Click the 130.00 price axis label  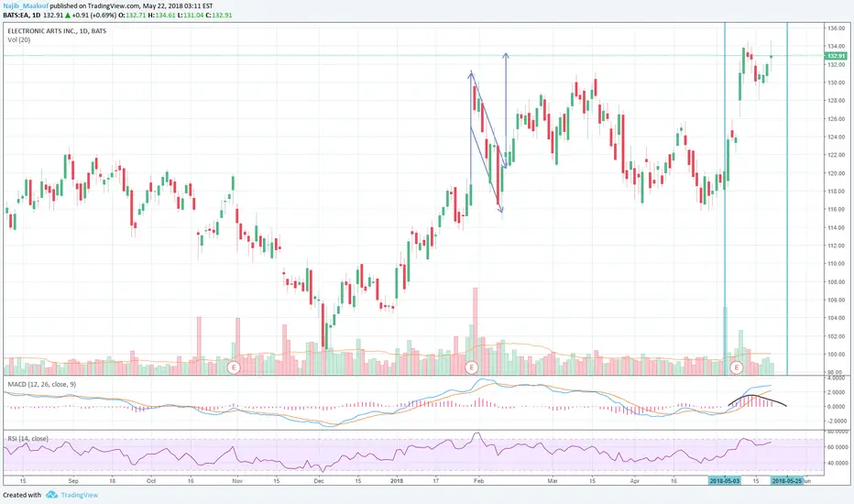pyautogui.click(x=836, y=82)
